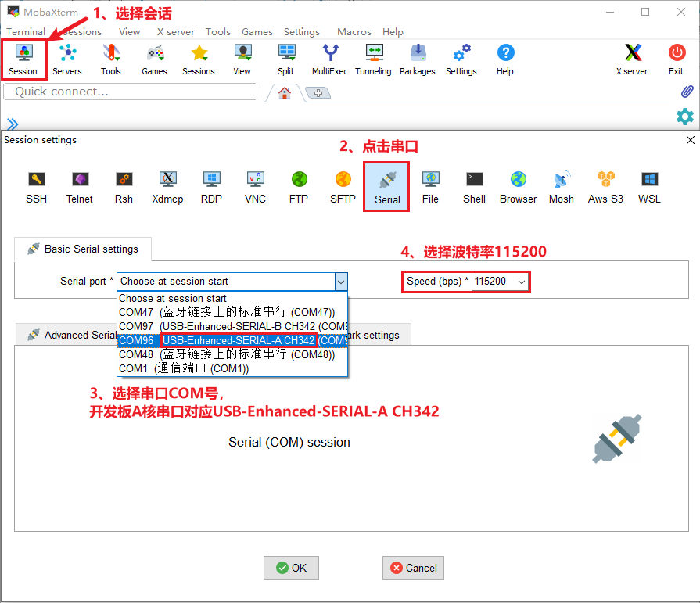Select COM96 USB-Enhanced-SERIAL-A CH342 option

coord(232,340)
